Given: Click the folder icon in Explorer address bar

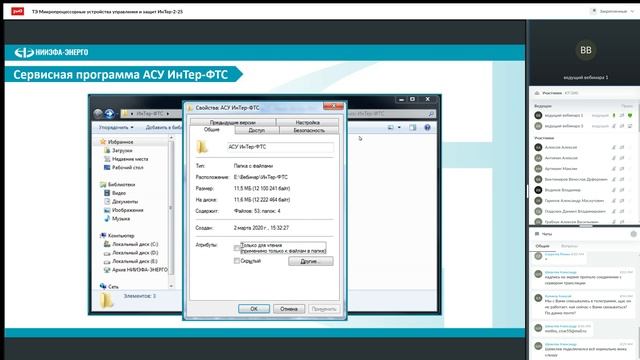Looking at the screenshot, I should (125, 113).
